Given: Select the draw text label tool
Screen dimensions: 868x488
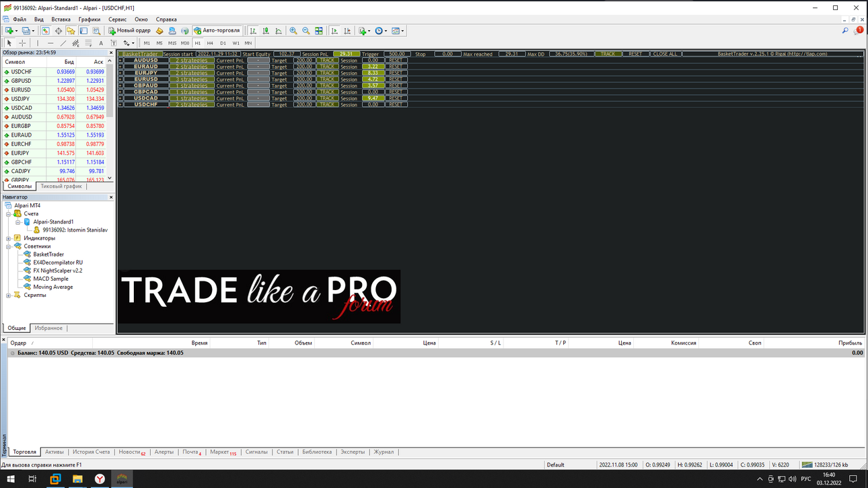Looking at the screenshot, I should [x=114, y=43].
